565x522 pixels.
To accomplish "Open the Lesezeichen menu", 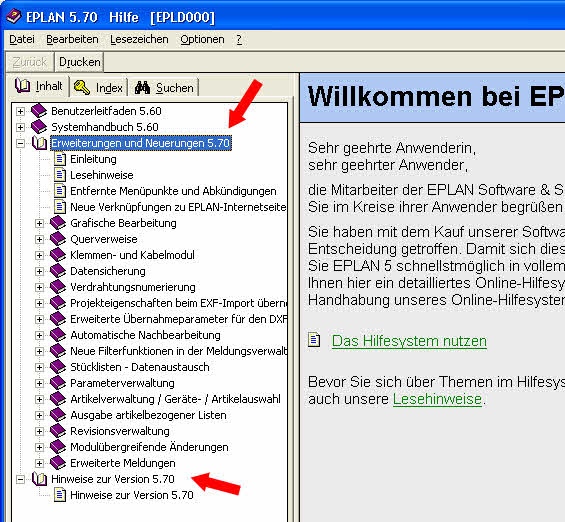I will point(139,39).
